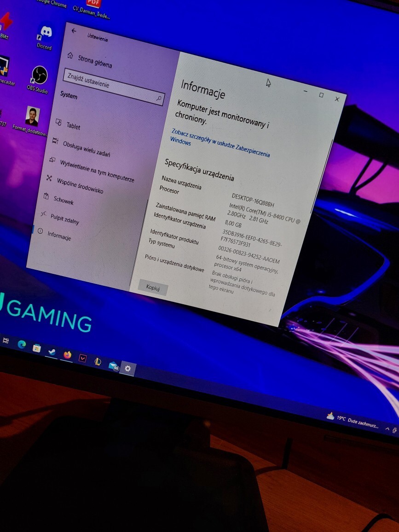The image size is (399, 532).
Task: Launch Valorant from the taskbar
Action: click(82, 359)
